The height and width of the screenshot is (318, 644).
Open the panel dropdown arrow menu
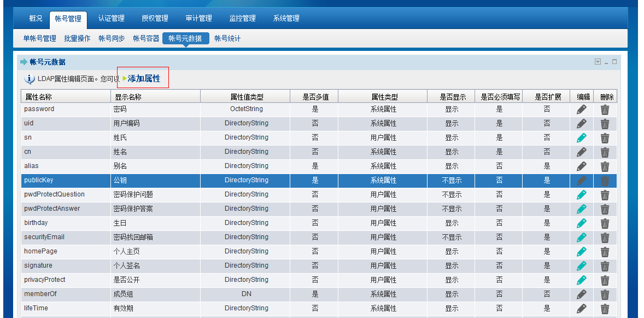click(x=598, y=62)
